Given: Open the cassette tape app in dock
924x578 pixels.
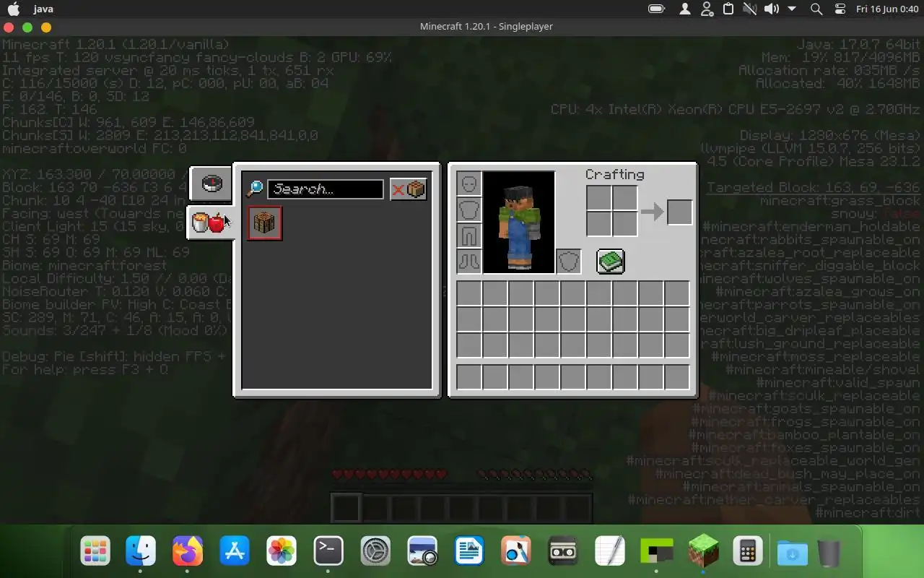Looking at the screenshot, I should pos(563,551).
